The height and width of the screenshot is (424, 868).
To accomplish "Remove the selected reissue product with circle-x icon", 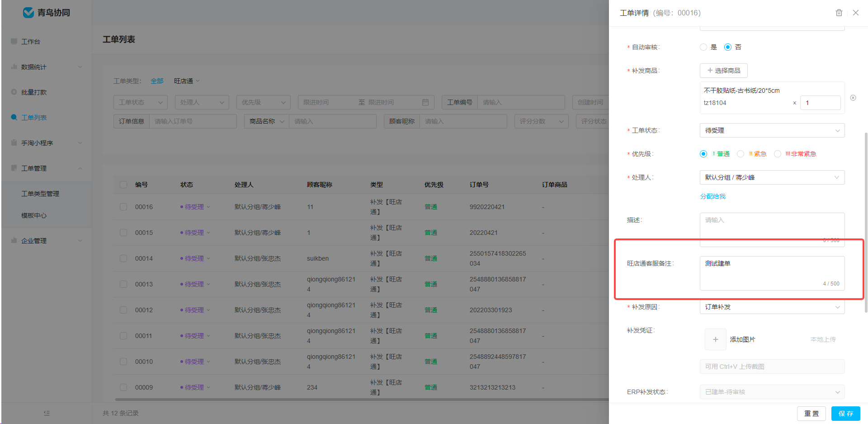I will (853, 98).
